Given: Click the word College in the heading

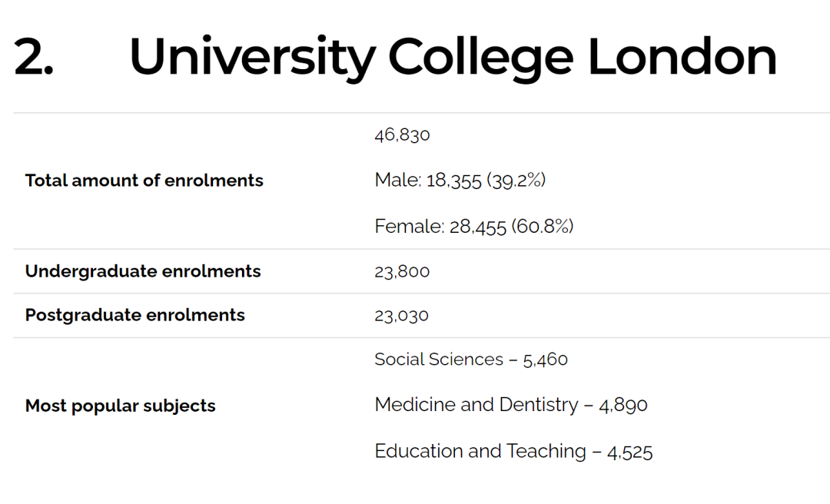Looking at the screenshot, I should pos(480,59).
